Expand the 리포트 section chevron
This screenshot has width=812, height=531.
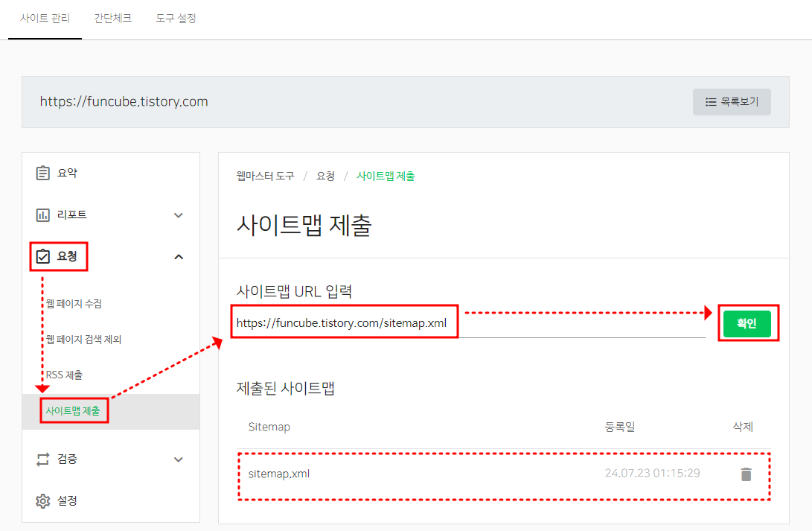point(178,215)
